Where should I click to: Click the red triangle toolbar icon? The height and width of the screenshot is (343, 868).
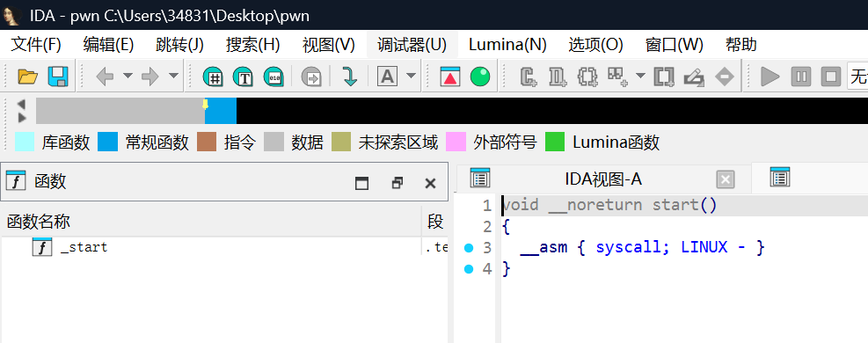pyautogui.click(x=450, y=77)
